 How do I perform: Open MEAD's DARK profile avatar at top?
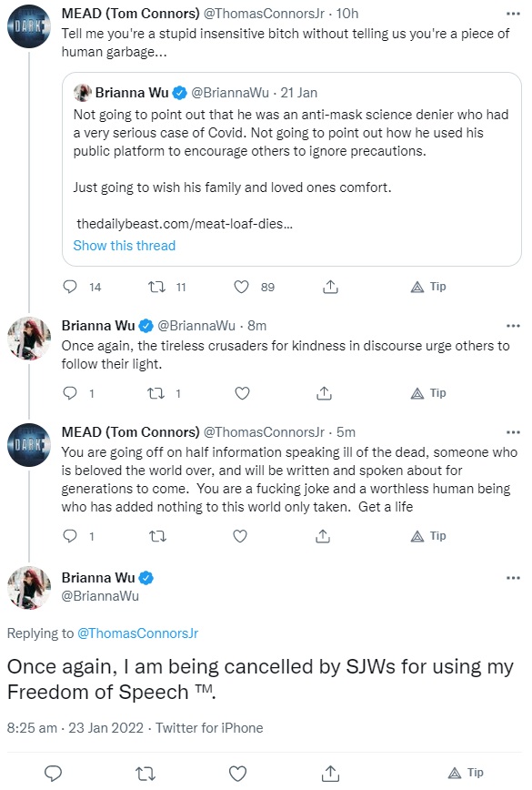coord(29,26)
